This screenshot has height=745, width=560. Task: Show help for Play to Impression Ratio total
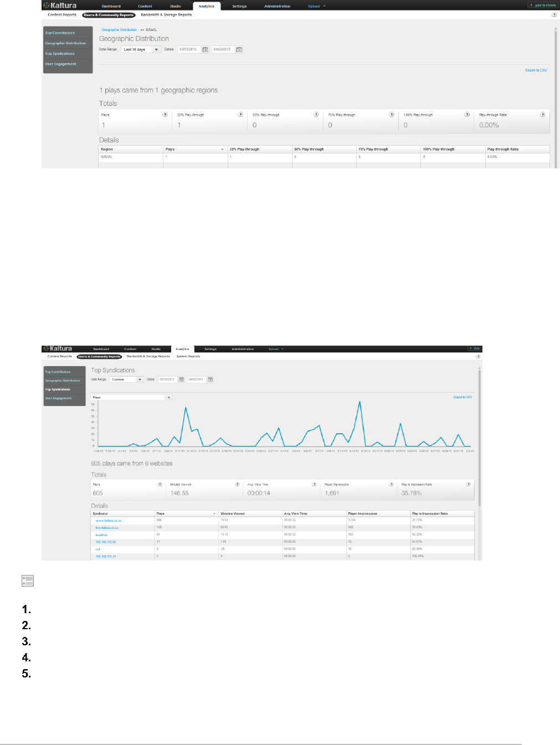coord(468,484)
